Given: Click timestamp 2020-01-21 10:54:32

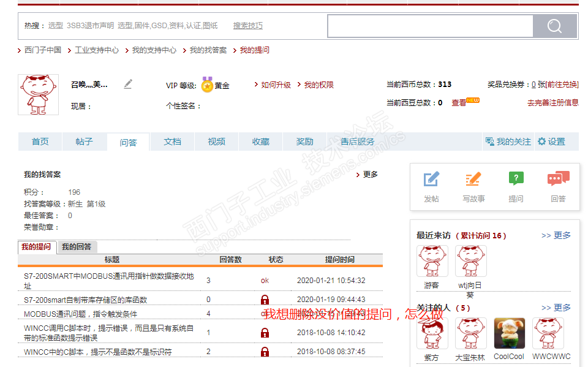Looking at the screenshot, I should [331, 281].
